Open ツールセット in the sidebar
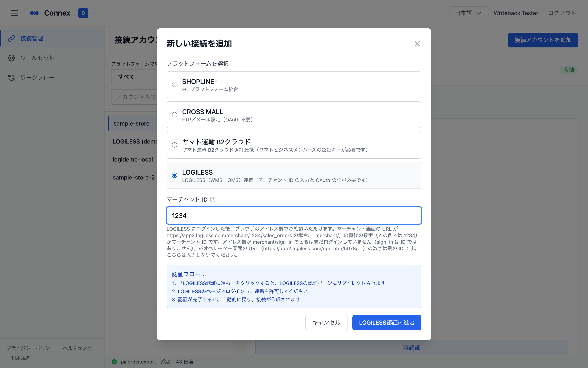Viewport: 588px width, 368px height. click(x=52, y=58)
